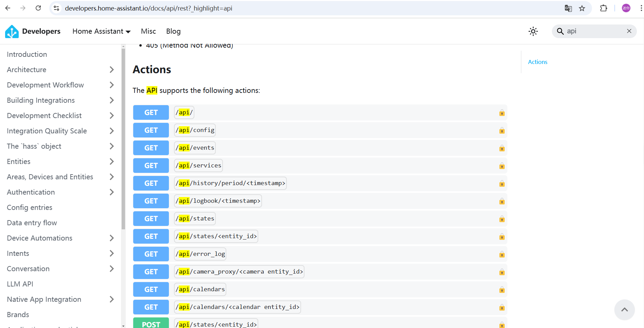Image resolution: width=644 pixels, height=328 pixels.
Task: Expand the Integration Quality Scale chevron
Action: click(x=111, y=131)
